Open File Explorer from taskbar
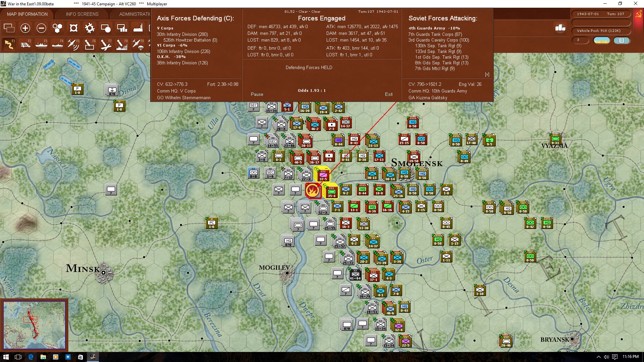 (43, 357)
